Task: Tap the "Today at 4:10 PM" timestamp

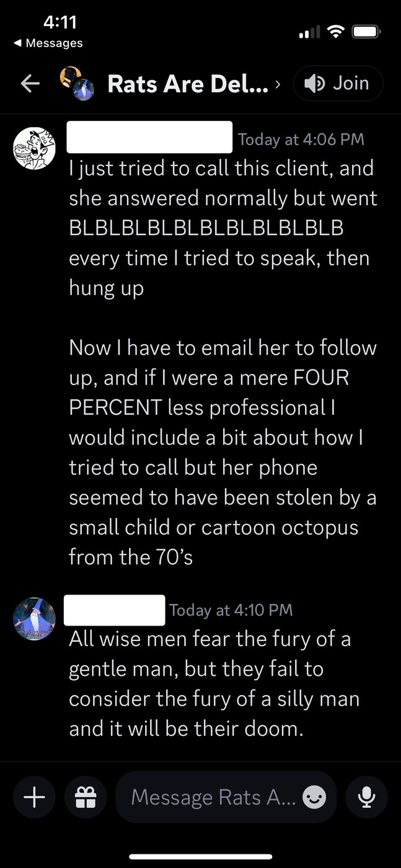Action: click(231, 610)
